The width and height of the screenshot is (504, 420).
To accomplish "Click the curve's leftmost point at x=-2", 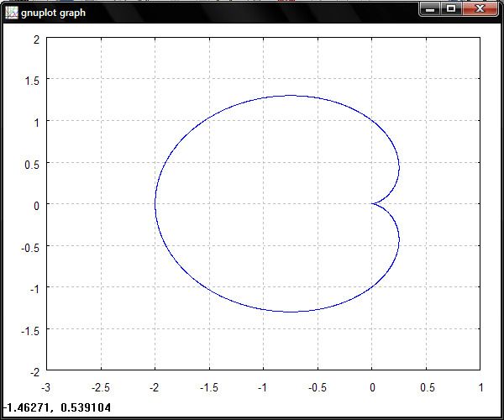I will click(155, 203).
